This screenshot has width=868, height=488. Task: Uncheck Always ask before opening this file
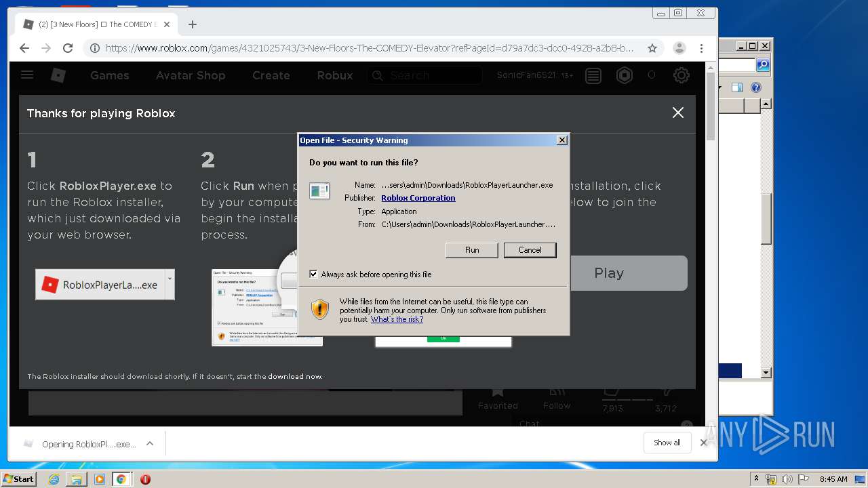click(x=313, y=274)
